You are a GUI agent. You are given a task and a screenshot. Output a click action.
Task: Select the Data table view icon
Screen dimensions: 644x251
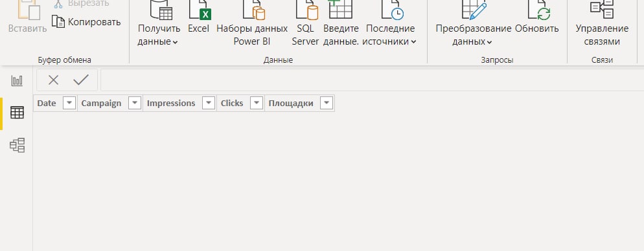coord(17,113)
